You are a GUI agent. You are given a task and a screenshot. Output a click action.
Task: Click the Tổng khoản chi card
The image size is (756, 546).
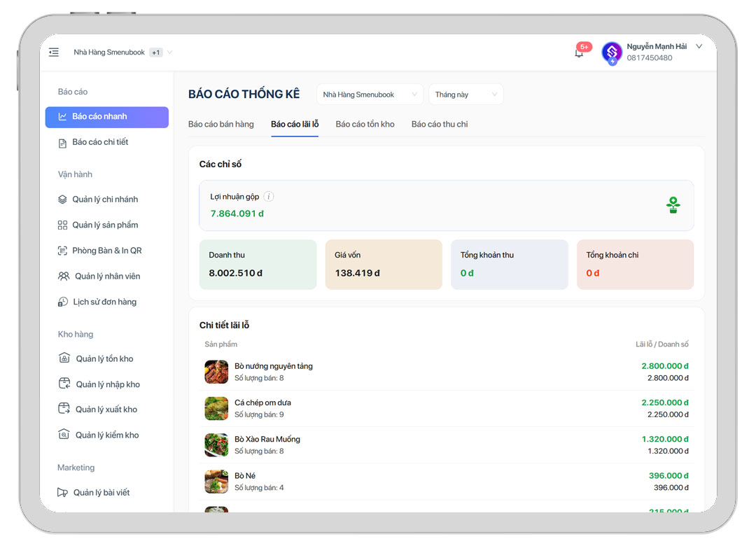tap(636, 265)
